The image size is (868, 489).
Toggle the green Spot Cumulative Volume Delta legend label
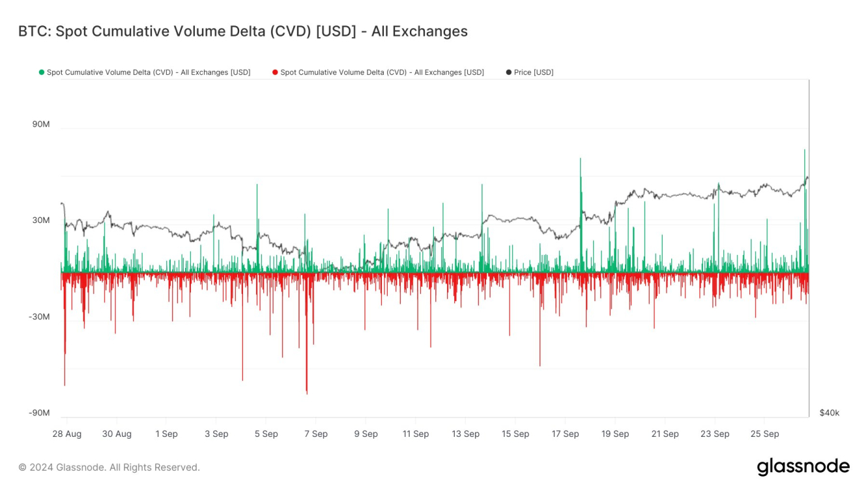(x=149, y=72)
